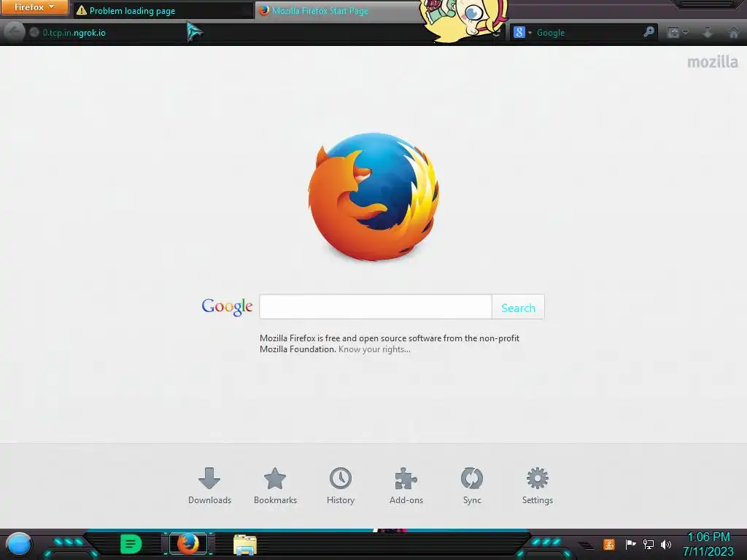Click the toolbar search magnifier icon
747x560 pixels.
click(649, 32)
